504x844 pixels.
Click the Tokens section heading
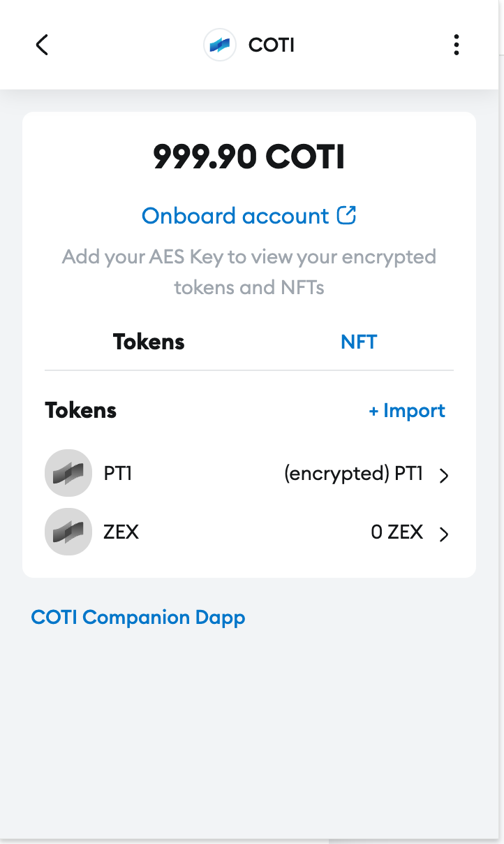tap(81, 410)
